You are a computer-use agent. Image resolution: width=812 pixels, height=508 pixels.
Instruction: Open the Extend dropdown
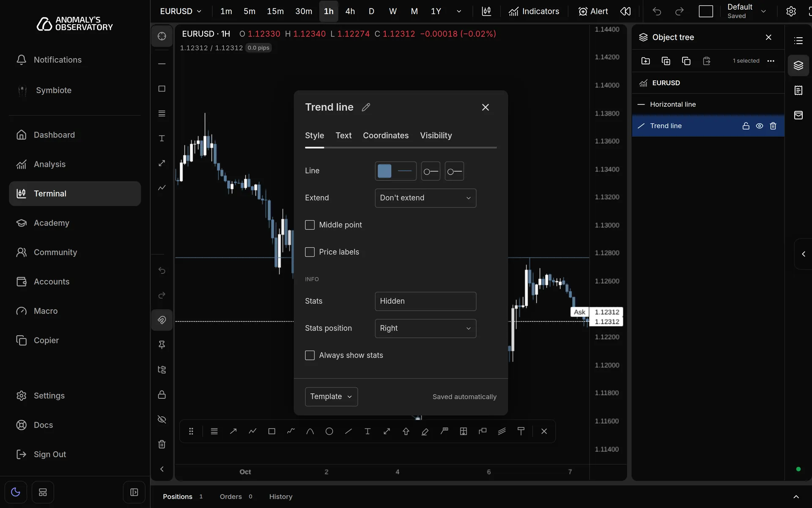point(425,198)
